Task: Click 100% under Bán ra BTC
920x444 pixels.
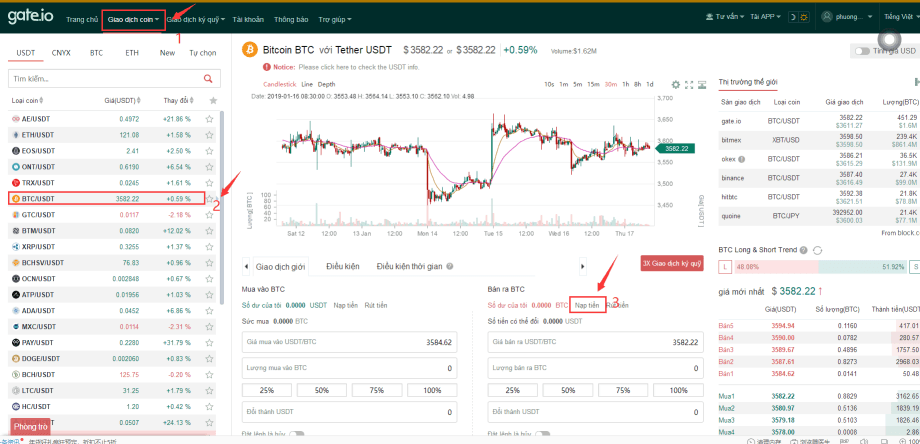Action: [x=678, y=390]
